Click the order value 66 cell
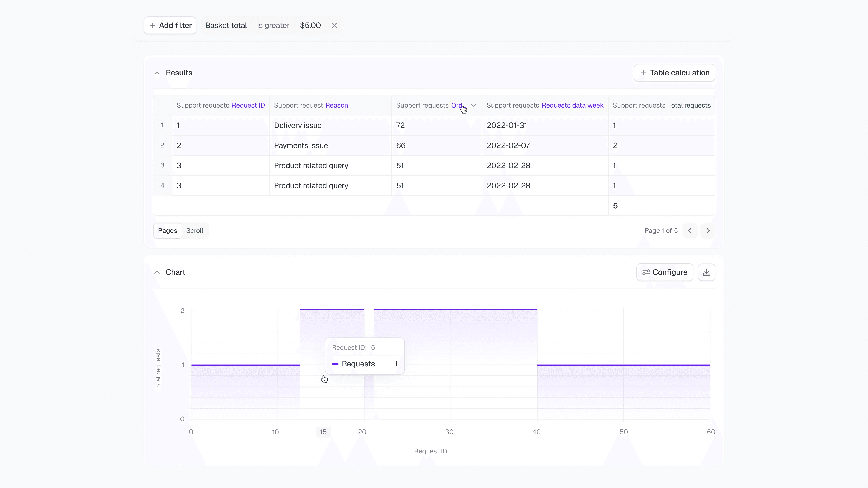 [437, 145]
